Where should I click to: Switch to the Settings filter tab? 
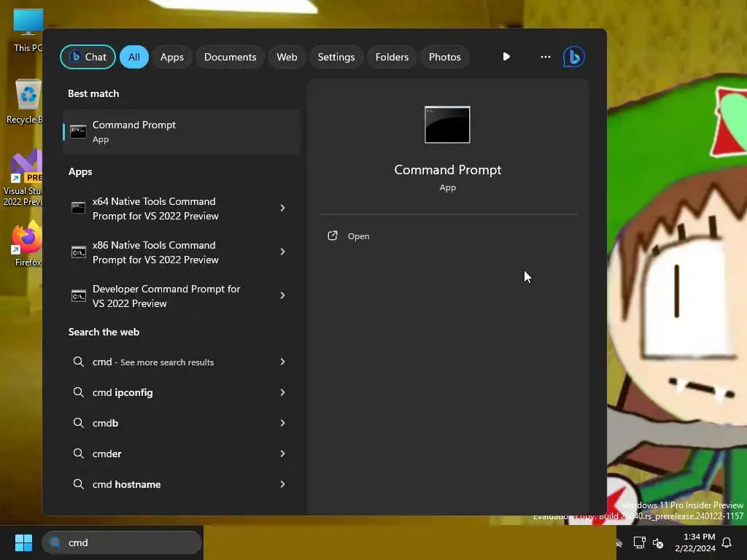pos(336,57)
